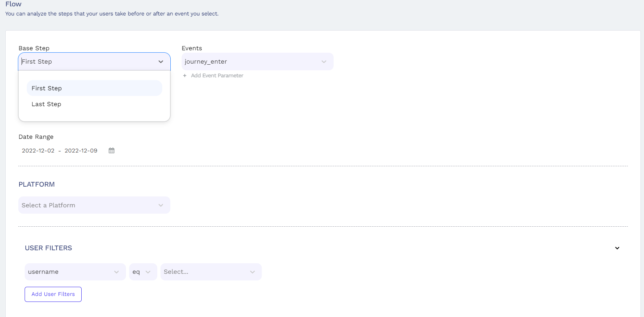
Task: Click the Base Step label
Action: pos(34,48)
